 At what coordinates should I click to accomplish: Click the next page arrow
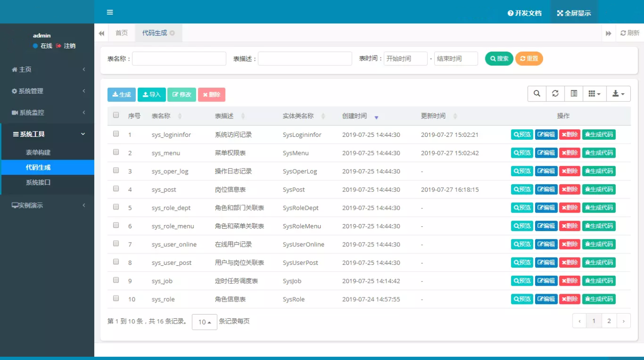[624, 321]
